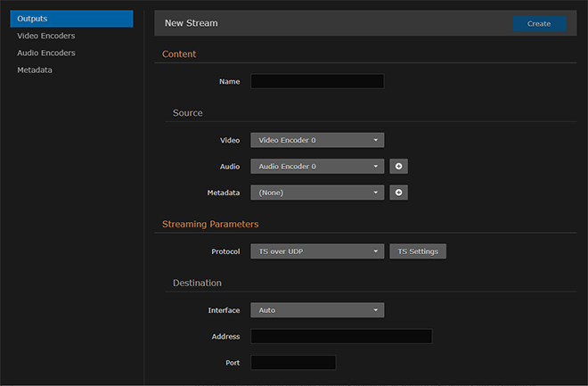588x386 pixels.
Task: Open the Interface Auto dropdown
Action: [317, 310]
